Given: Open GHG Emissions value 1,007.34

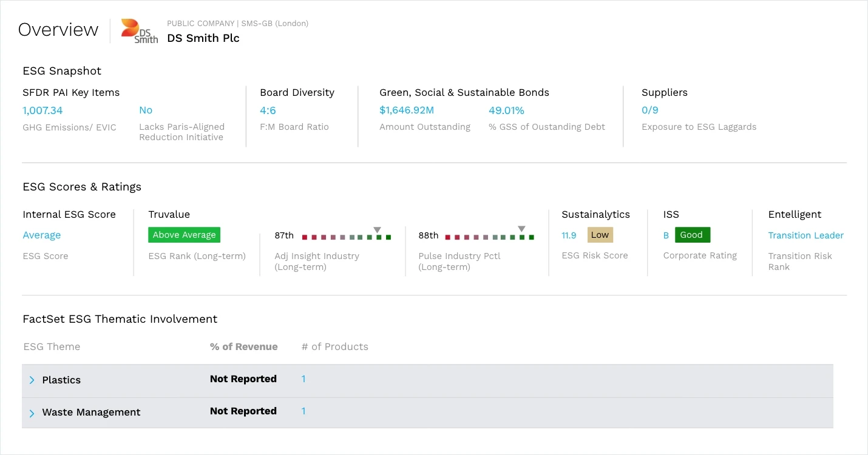Looking at the screenshot, I should 42,110.
